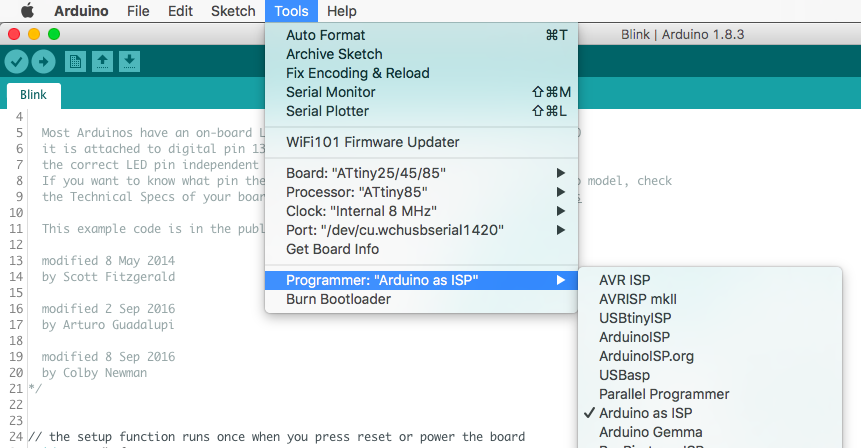This screenshot has height=448, width=861.
Task: Expand the Programmer Arduino as ISP submenu
Action: [x=421, y=281]
